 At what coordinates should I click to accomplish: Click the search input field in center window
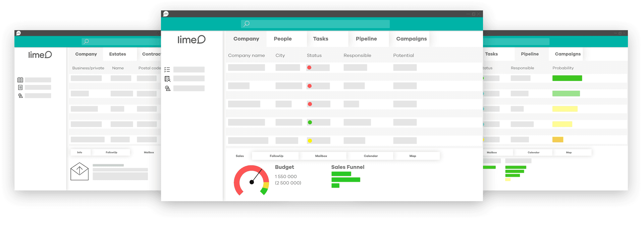[x=319, y=24]
